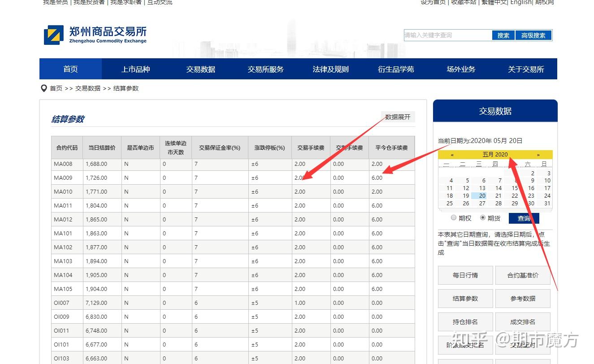Viewport: 594px width, 364px height.
Task: Click the MA009 contract code cell
Action: point(67,178)
